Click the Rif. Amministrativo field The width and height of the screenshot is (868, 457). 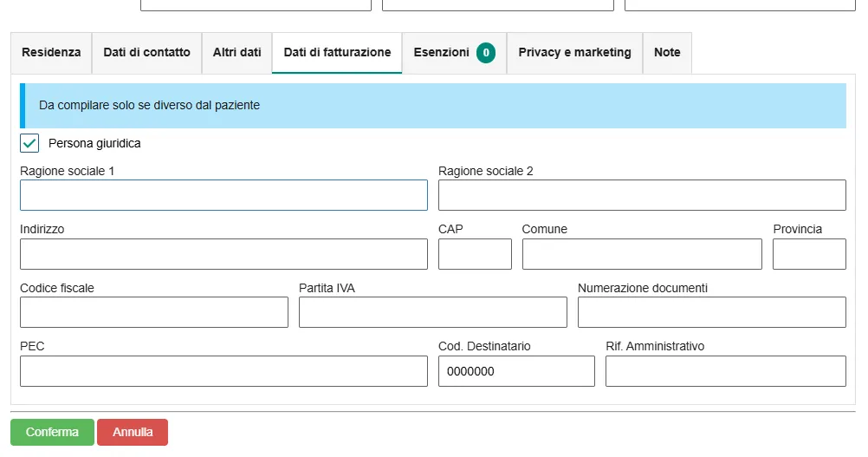pos(726,371)
